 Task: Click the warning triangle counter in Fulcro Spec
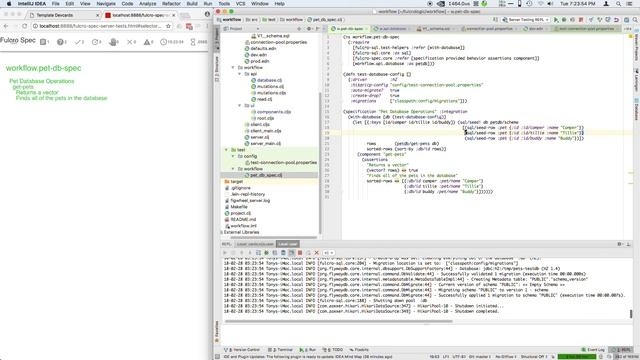point(148,42)
